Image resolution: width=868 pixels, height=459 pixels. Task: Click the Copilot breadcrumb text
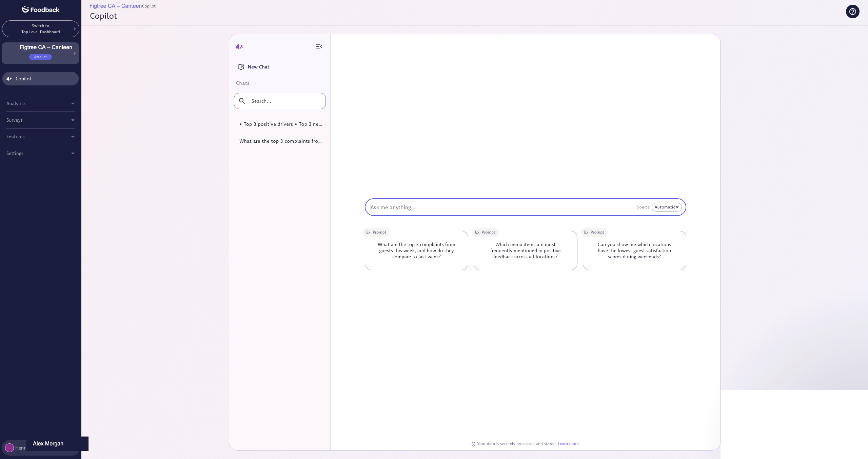click(149, 6)
